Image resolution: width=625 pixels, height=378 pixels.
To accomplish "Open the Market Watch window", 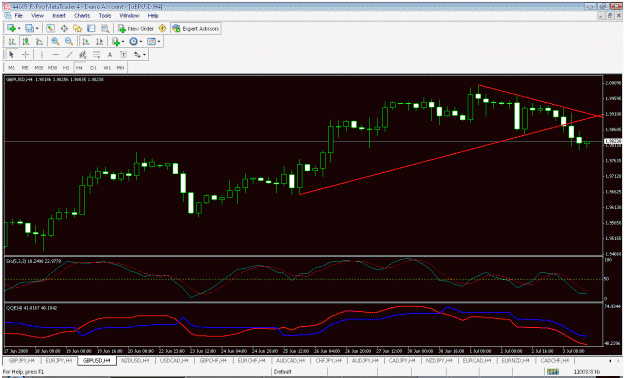I will (50, 28).
